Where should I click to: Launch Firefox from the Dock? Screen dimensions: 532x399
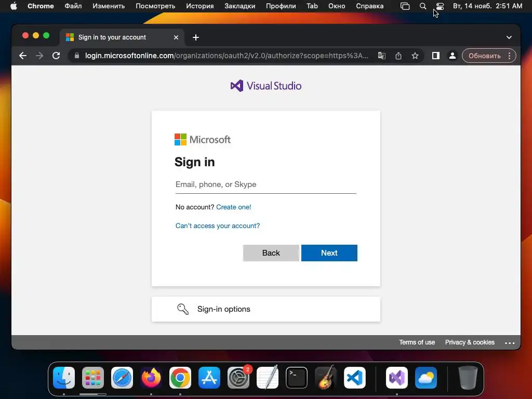click(151, 378)
